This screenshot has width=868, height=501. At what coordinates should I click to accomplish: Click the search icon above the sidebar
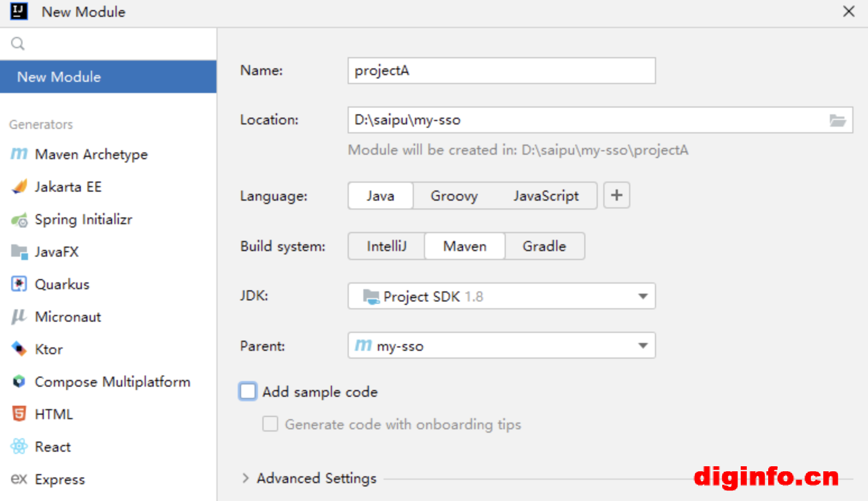click(18, 44)
